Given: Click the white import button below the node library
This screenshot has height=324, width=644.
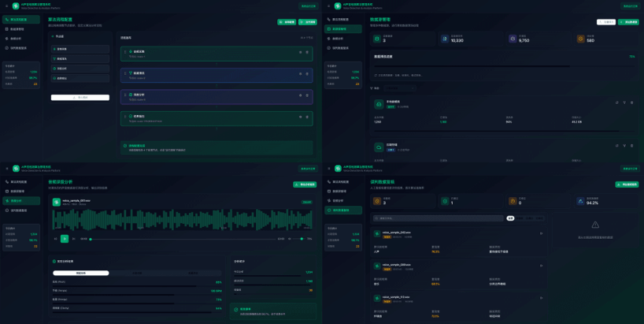Looking at the screenshot, I should point(80,98).
